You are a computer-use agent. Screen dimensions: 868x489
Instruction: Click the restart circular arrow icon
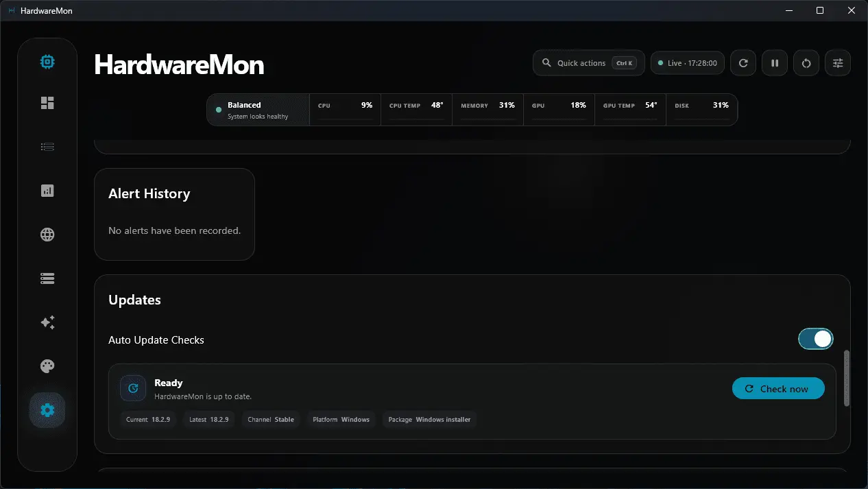[x=806, y=63]
